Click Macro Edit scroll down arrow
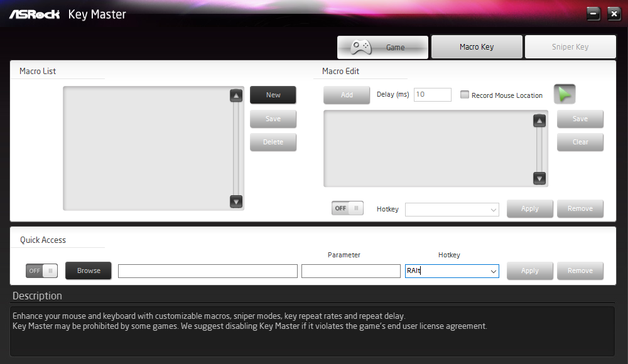The width and height of the screenshot is (628, 364). point(539,178)
